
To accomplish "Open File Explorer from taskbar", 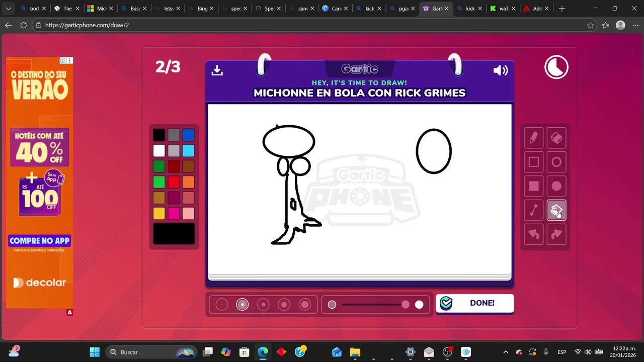I will pyautogui.click(x=355, y=352).
